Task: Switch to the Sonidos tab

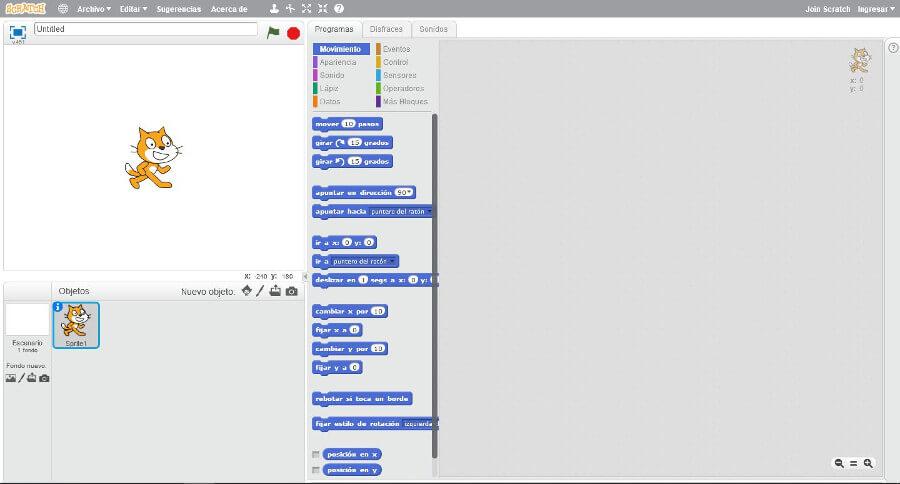Action: 433,29
